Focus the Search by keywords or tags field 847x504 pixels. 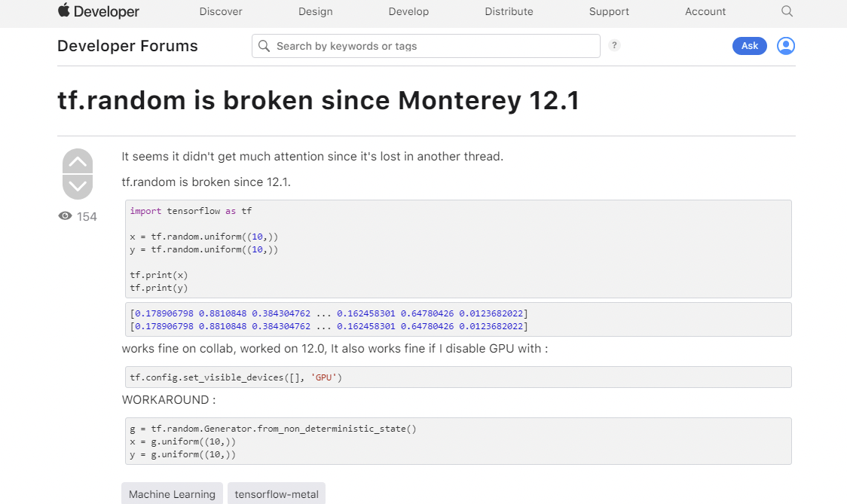pyautogui.click(x=433, y=46)
